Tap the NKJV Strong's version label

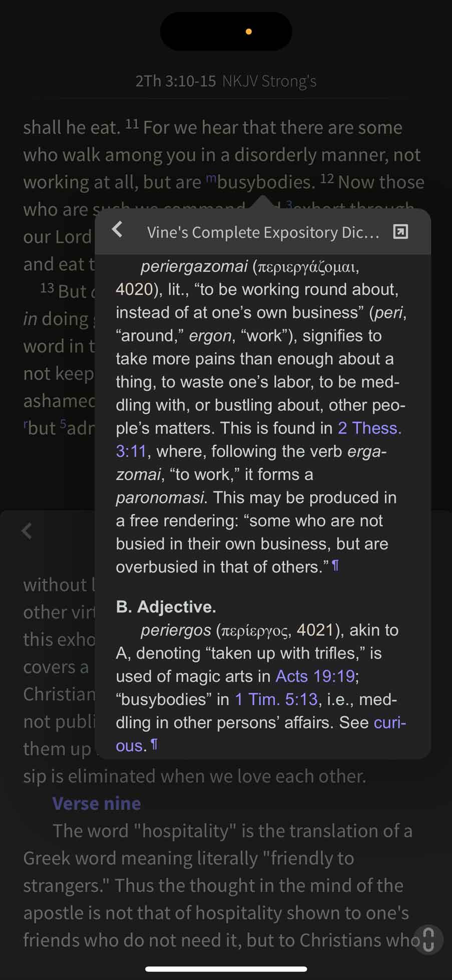tap(269, 81)
